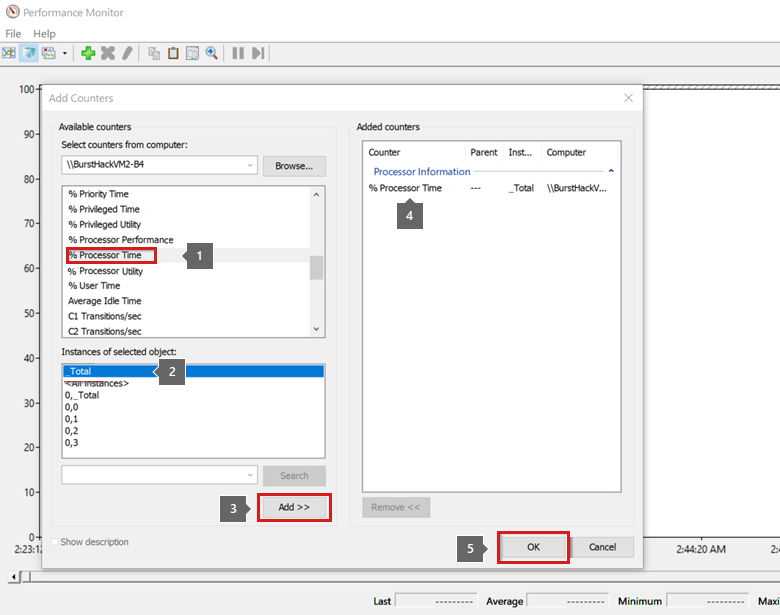The image size is (780, 615).
Task: Collapse Processor Information group chevron
Action: 611,171
